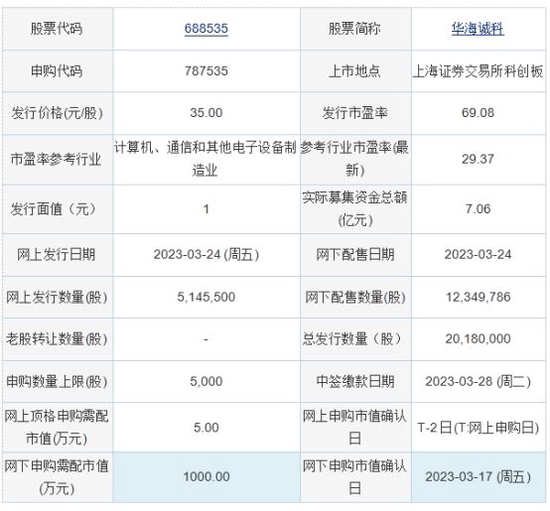Select the date 2023-03-24 (周五)

[206, 255]
